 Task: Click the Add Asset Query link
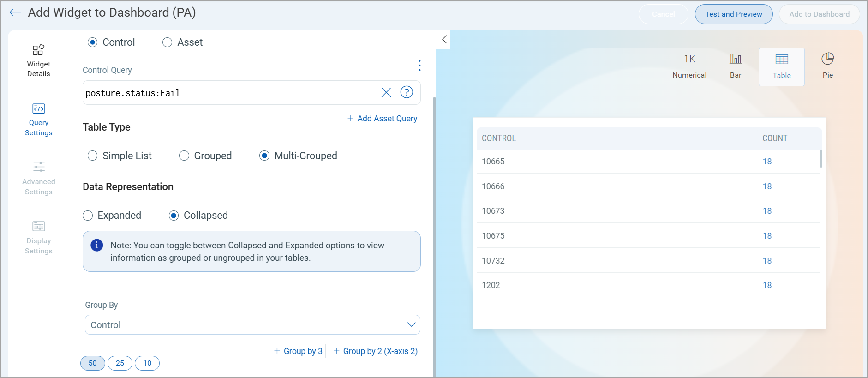tap(383, 119)
